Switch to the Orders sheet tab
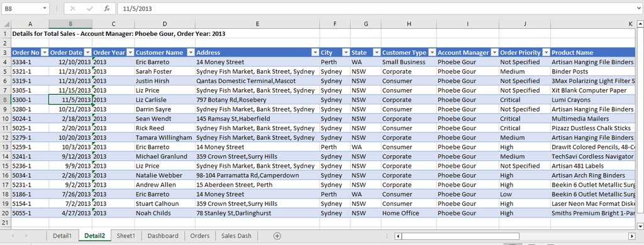The width and height of the screenshot is (644, 245). (x=200, y=236)
